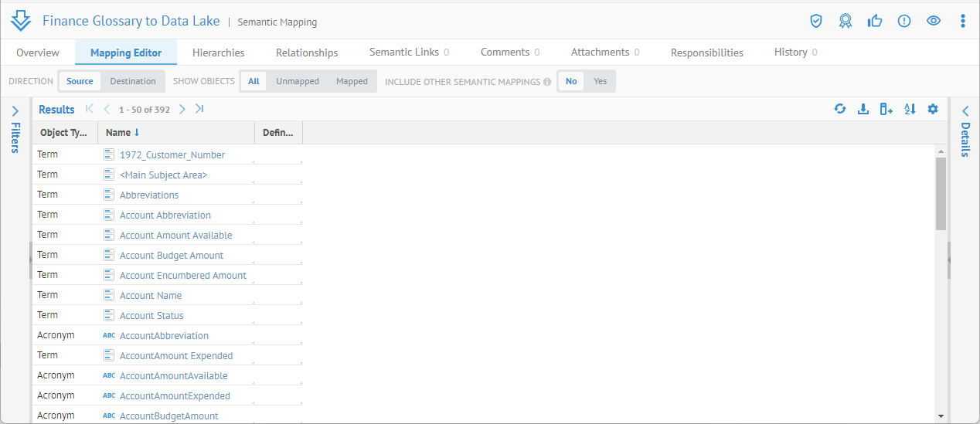980x424 pixels.
Task: Click the endorsement ribbon award icon
Action: pyautogui.click(x=845, y=21)
